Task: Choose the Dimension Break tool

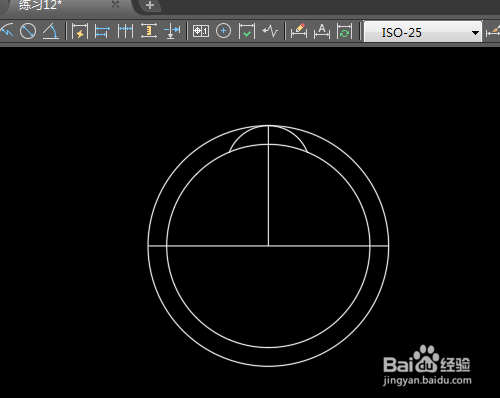Action: coord(172,32)
